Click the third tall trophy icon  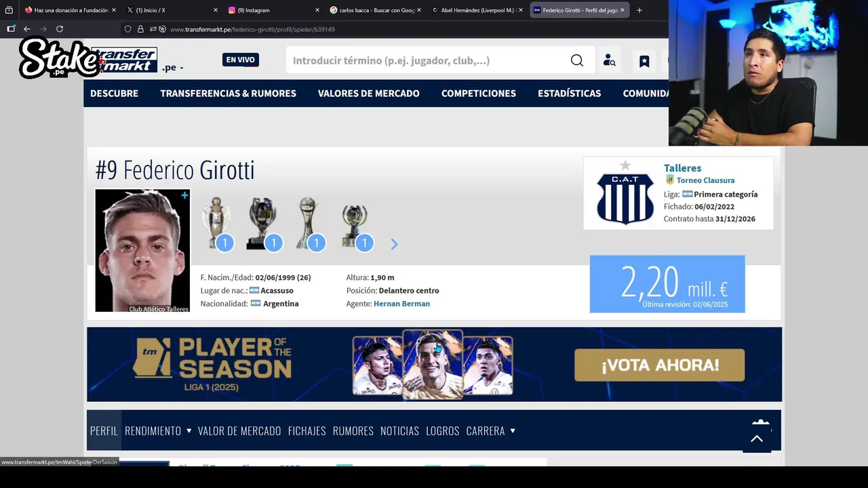pos(309,224)
